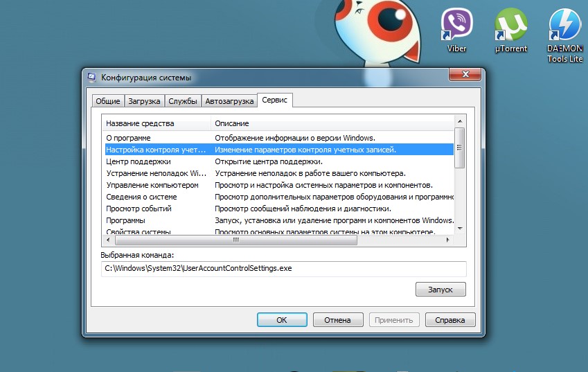Click the horizontal scrollbar right arrow
This screenshot has width=588, height=372.
[x=447, y=240]
